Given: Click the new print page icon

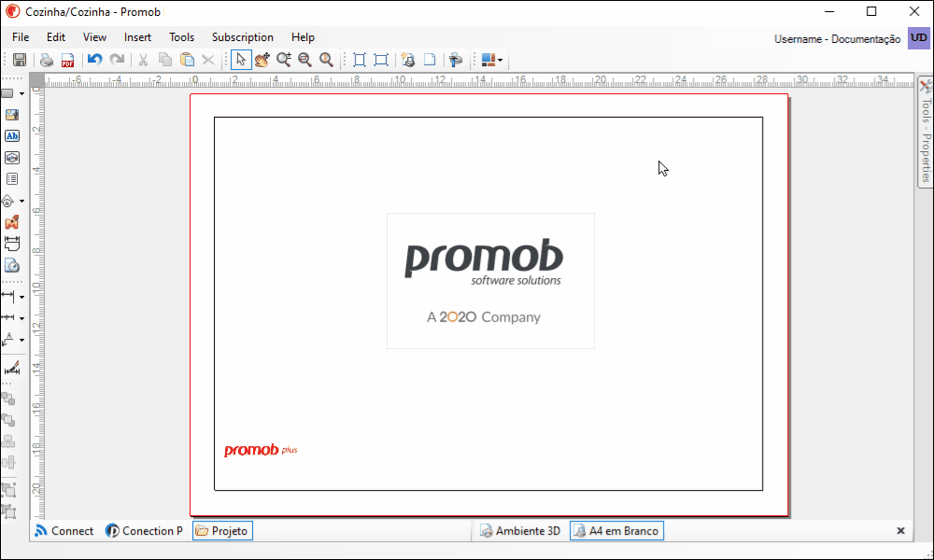Looking at the screenshot, I should click(408, 60).
